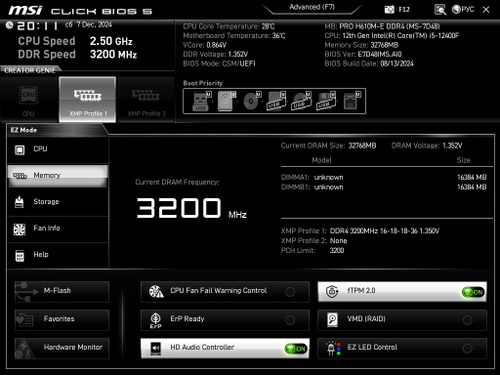Open the Hardware Monitor

click(62, 349)
